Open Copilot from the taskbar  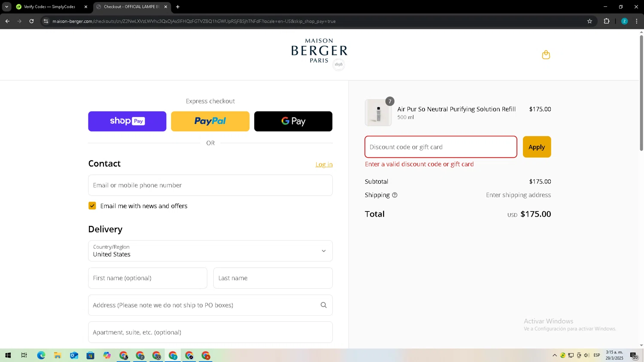point(107,356)
